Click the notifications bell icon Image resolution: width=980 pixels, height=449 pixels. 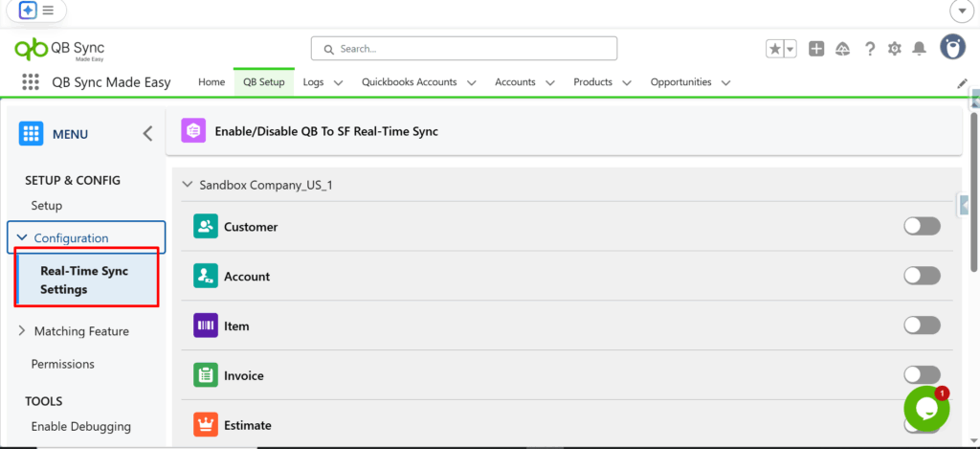[x=919, y=49]
